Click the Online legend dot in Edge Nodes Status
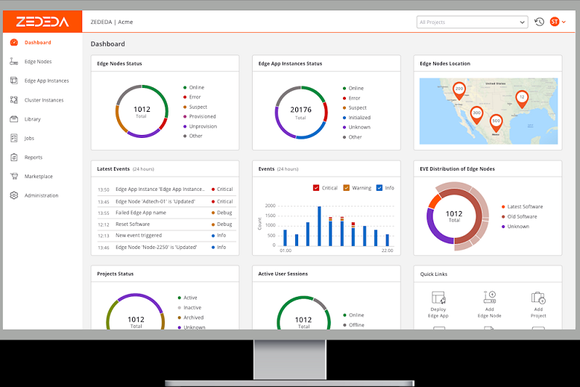580x387 pixels. coord(185,88)
